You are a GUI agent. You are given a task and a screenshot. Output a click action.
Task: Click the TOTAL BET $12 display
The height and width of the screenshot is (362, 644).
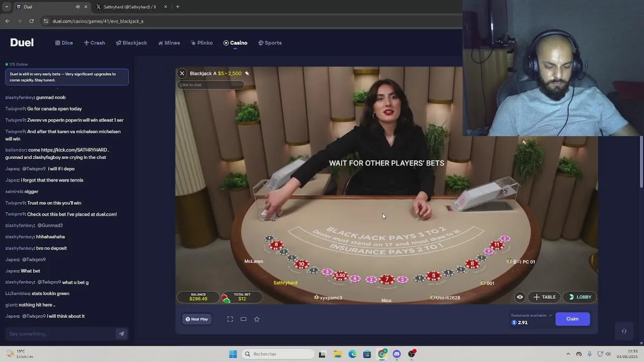coord(242,297)
